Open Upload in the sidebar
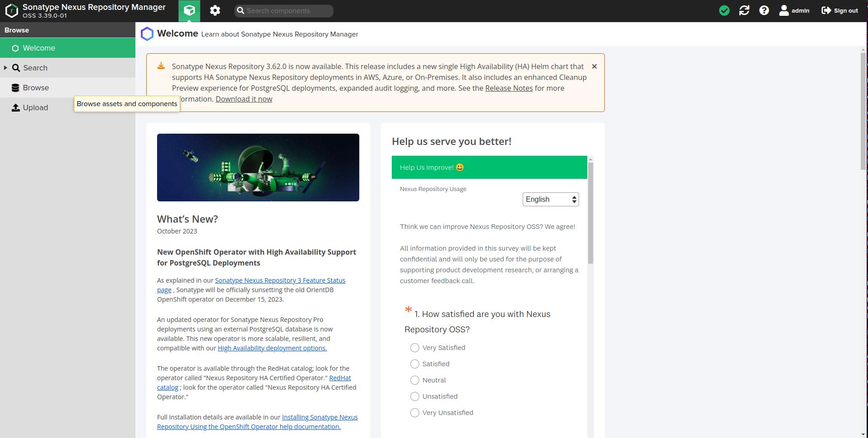Image resolution: width=868 pixels, height=438 pixels. tap(35, 107)
